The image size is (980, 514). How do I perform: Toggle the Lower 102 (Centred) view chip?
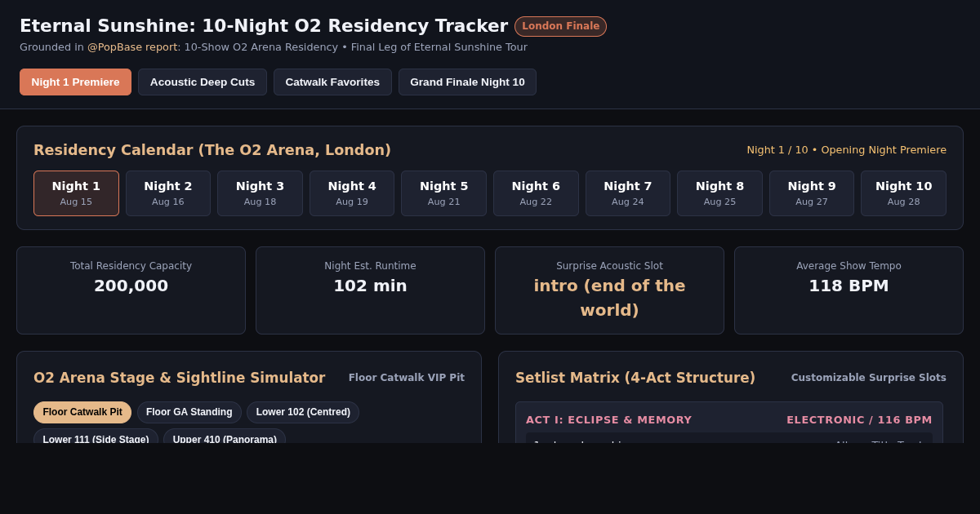[303, 412]
